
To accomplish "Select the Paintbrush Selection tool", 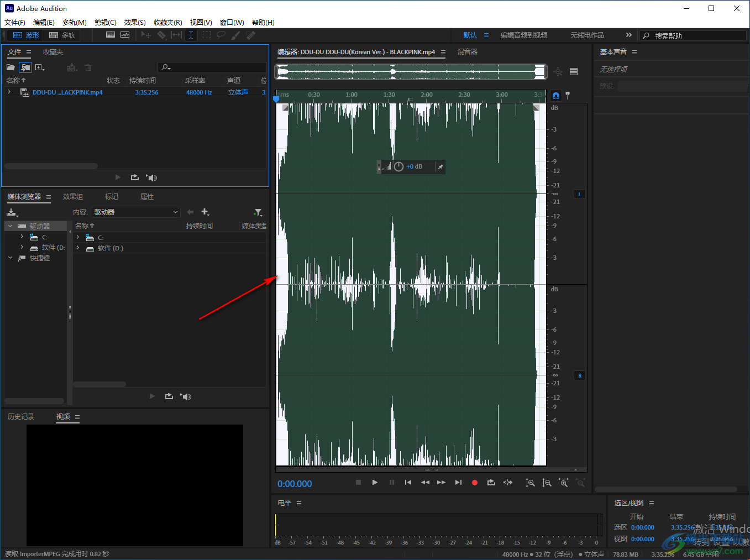I will pos(236,35).
